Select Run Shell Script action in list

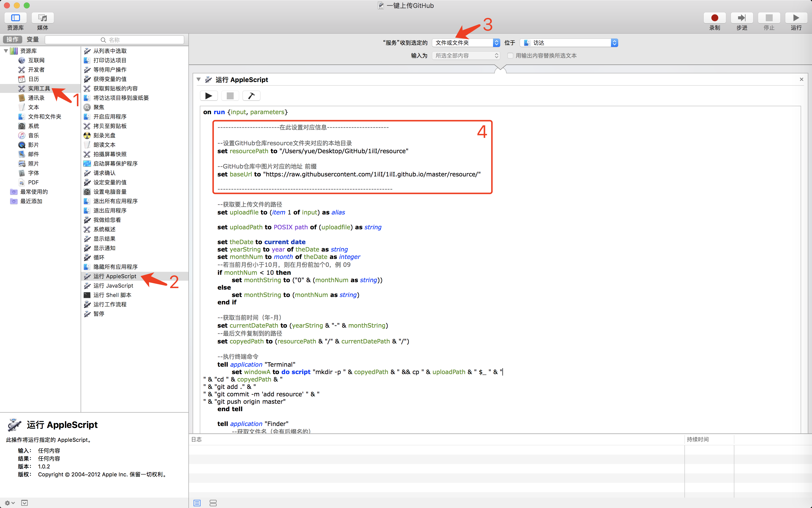pos(112,295)
